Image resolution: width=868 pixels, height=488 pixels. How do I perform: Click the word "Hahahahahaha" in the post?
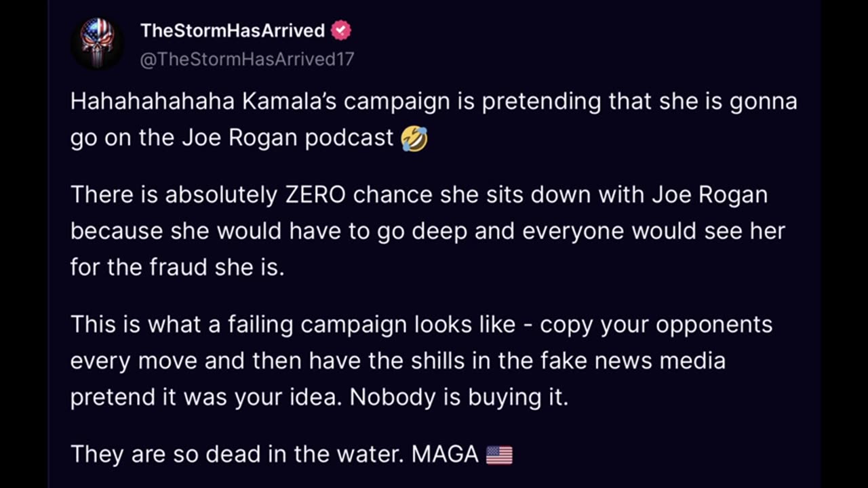(x=153, y=102)
